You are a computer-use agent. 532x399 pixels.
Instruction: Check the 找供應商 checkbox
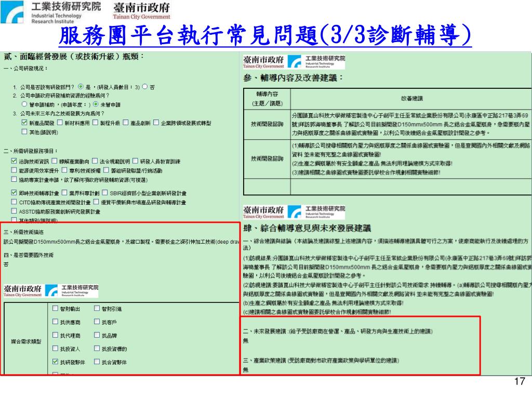pos(55,321)
